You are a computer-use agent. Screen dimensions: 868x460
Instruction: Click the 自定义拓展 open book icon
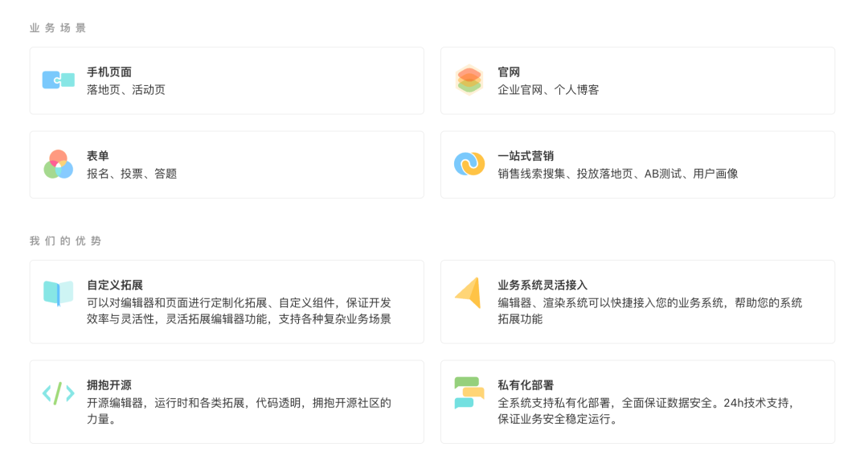pyautogui.click(x=59, y=293)
